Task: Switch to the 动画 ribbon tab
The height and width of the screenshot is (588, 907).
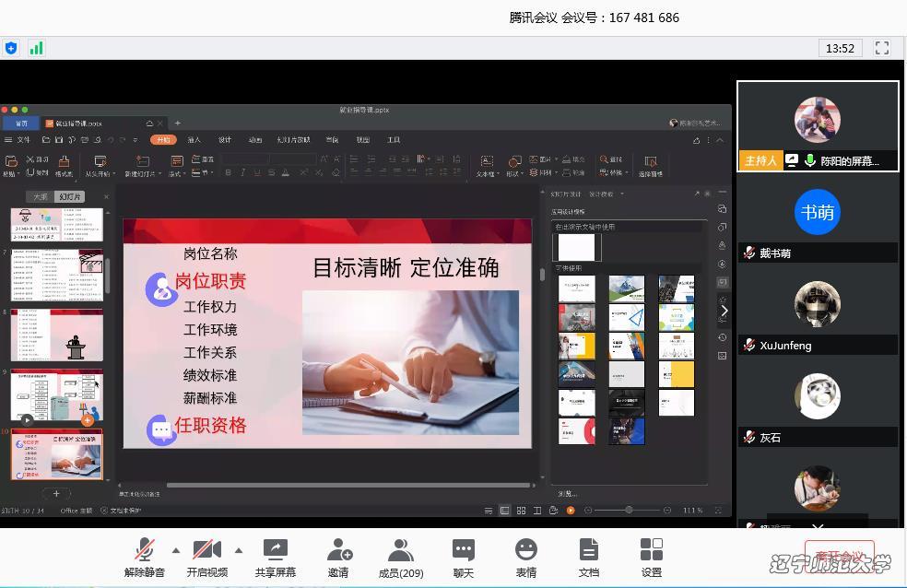Action: [x=255, y=140]
